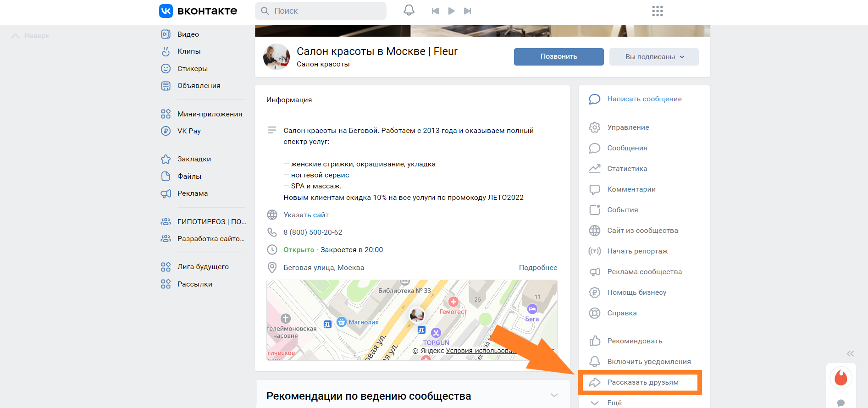The width and height of the screenshot is (868, 408).
Task: Open the VK home logo
Action: 198,11
